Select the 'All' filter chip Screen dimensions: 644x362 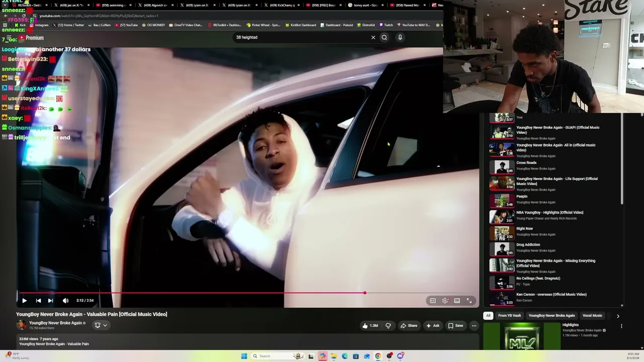pyautogui.click(x=488, y=316)
